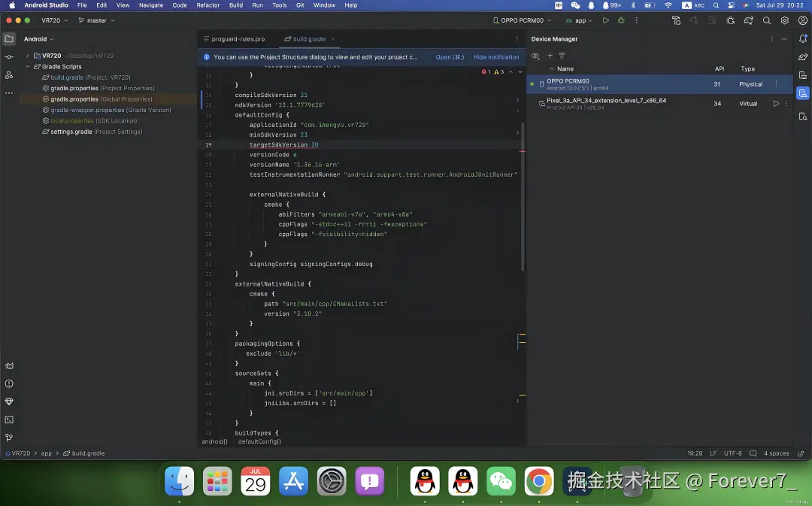Open master branch dropdown
The image size is (812, 506).
click(x=96, y=21)
